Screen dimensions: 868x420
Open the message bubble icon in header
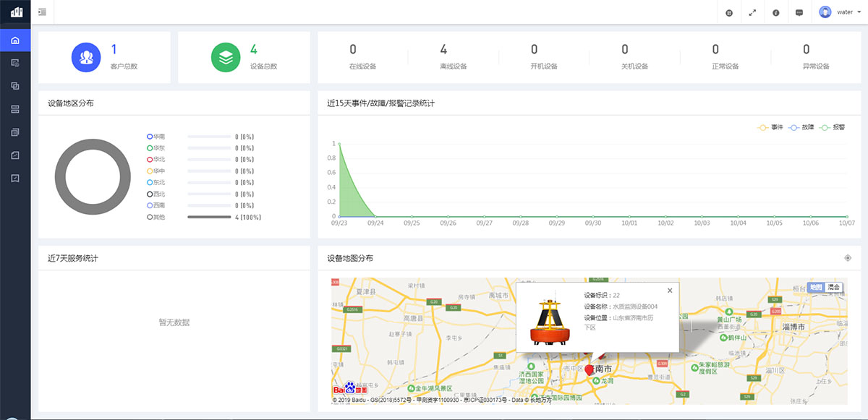click(799, 12)
